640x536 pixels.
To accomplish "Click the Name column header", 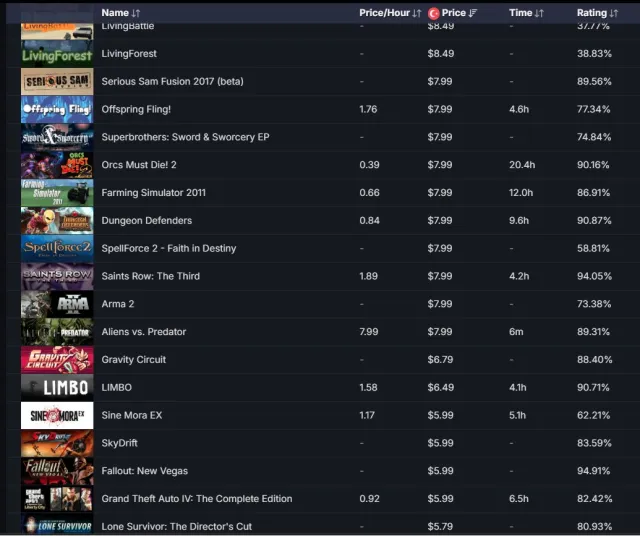I will (115, 13).
